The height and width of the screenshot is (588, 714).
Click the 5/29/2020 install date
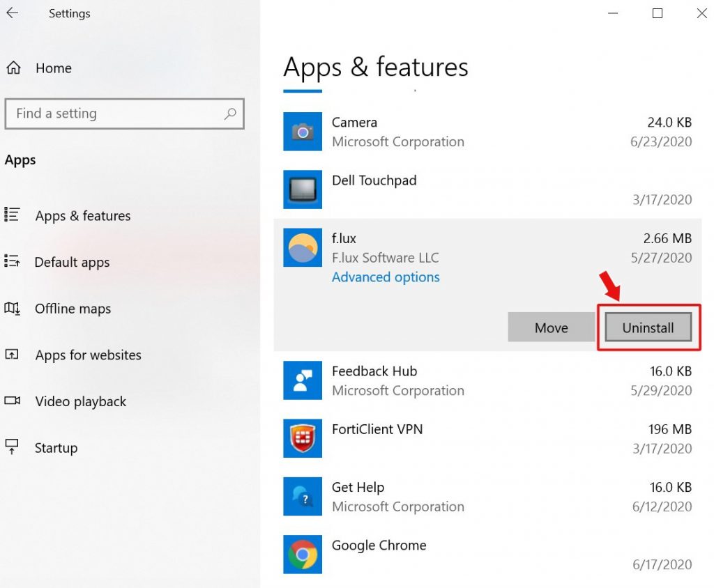tap(661, 390)
